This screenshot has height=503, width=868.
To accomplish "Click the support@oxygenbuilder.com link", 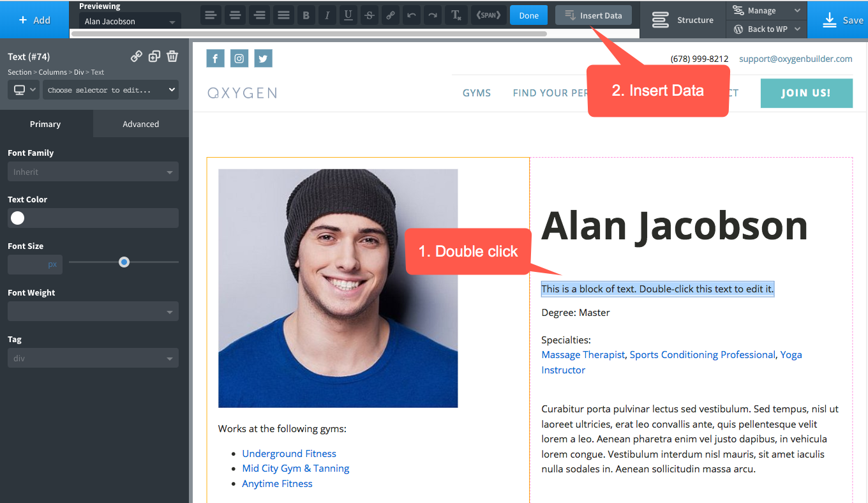I will [x=795, y=59].
